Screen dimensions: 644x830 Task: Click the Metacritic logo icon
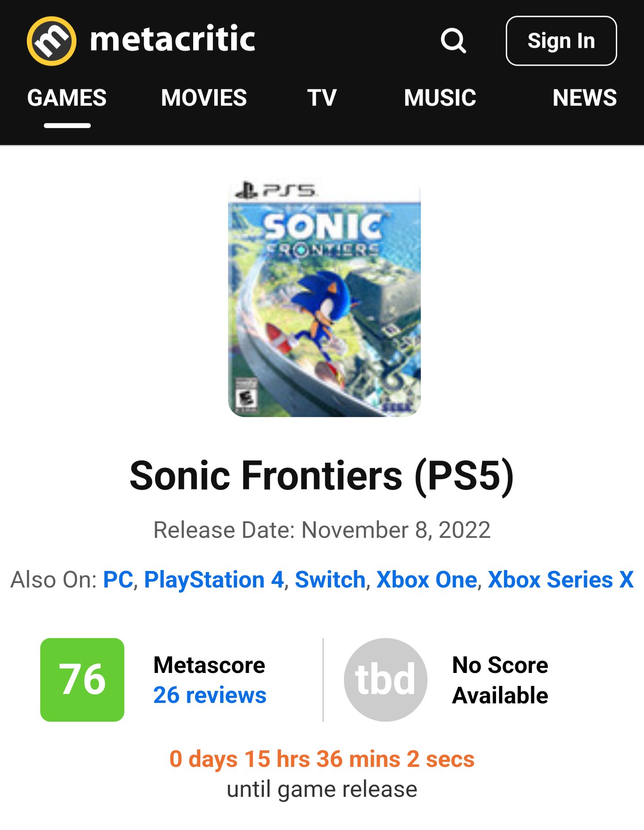click(x=51, y=41)
